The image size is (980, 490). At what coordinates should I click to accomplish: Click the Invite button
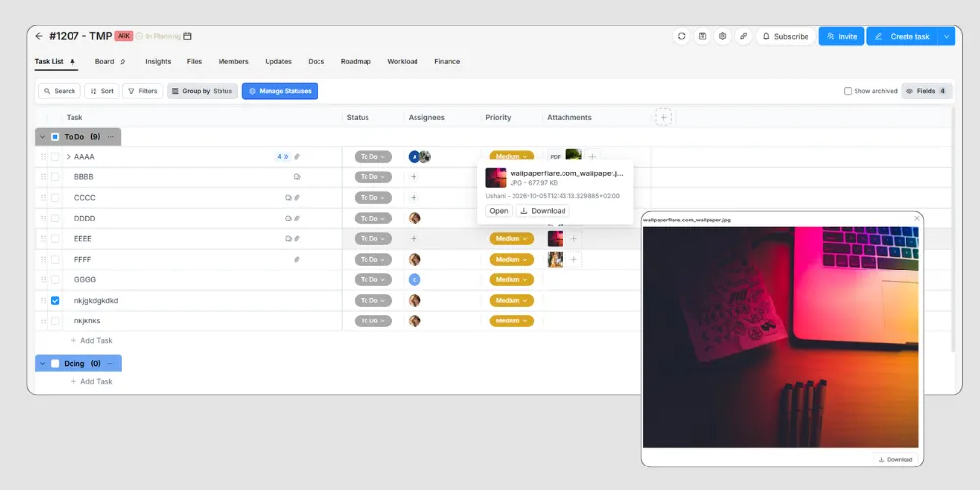point(842,37)
